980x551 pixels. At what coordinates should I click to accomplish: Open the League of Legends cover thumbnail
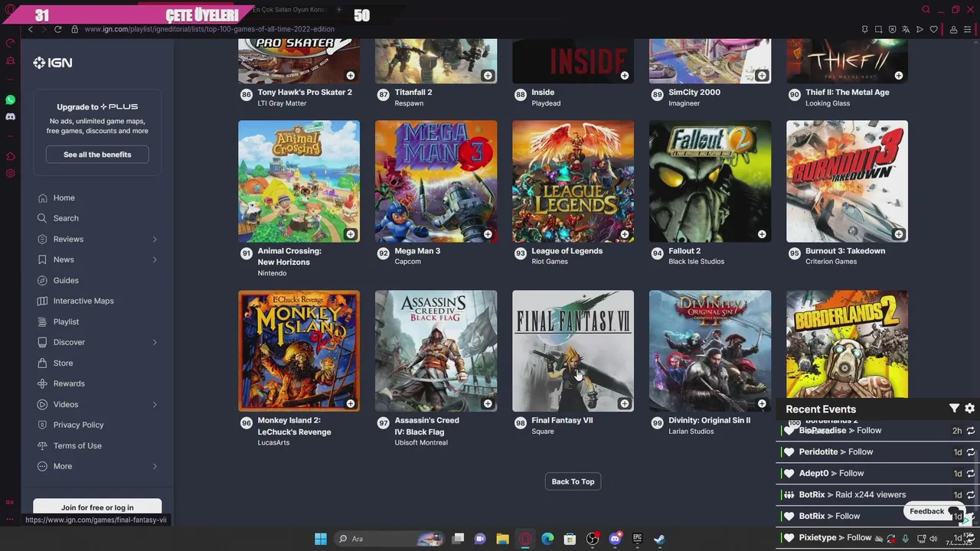tap(573, 181)
